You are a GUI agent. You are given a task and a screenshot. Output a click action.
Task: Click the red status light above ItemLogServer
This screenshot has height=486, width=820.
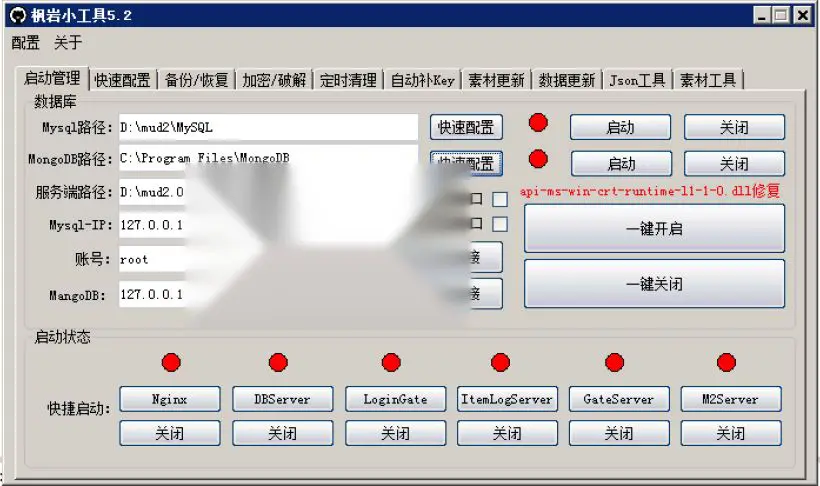500,362
